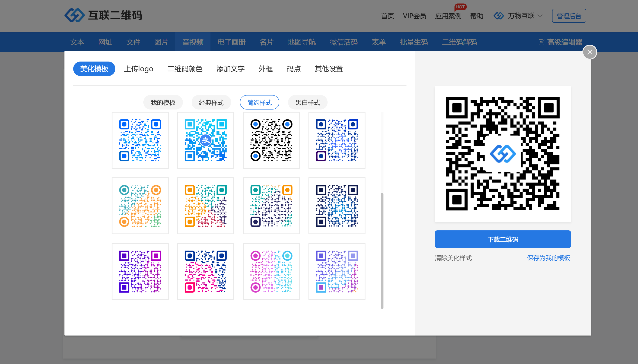Click the 高级编辑器 edit icon

pyautogui.click(x=541, y=42)
